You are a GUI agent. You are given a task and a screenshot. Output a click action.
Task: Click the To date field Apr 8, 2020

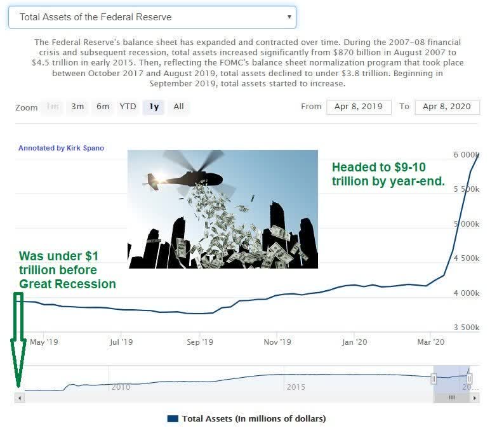pyautogui.click(x=447, y=107)
